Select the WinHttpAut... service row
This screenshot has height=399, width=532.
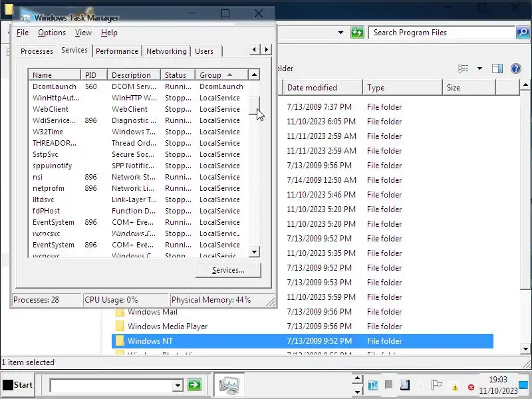pos(138,98)
